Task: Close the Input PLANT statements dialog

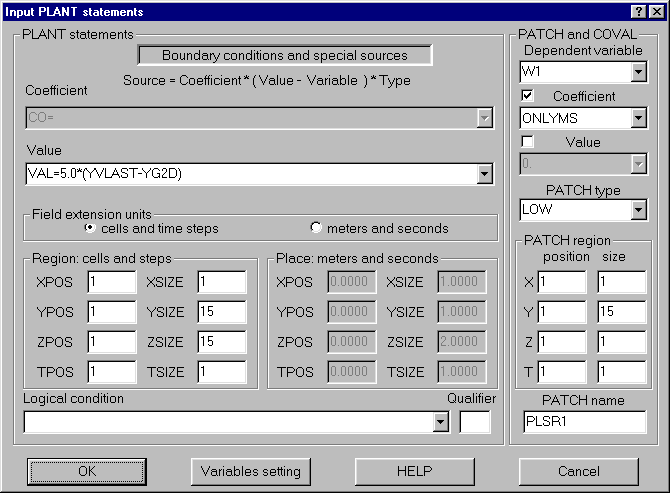Action: pyautogui.click(x=656, y=12)
